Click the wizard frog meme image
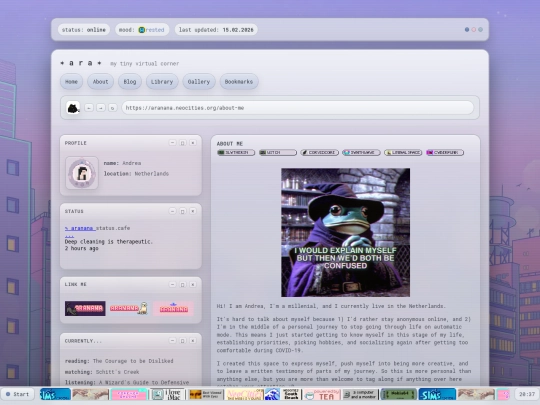 tap(345, 232)
